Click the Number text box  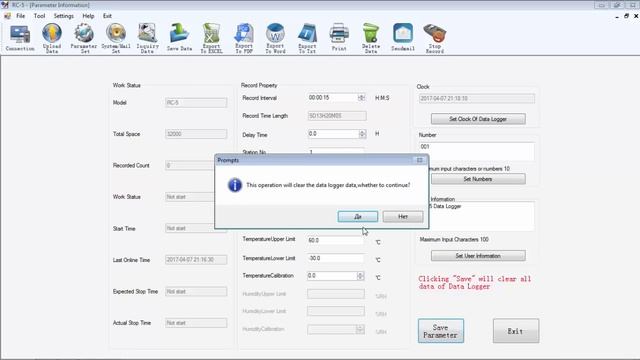476,152
